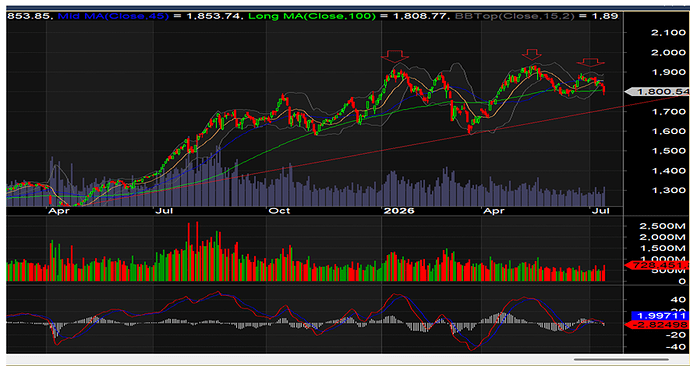Click the 1,808.77 Long MA value
Viewport: 690px width, 366px height.
coord(420,16)
